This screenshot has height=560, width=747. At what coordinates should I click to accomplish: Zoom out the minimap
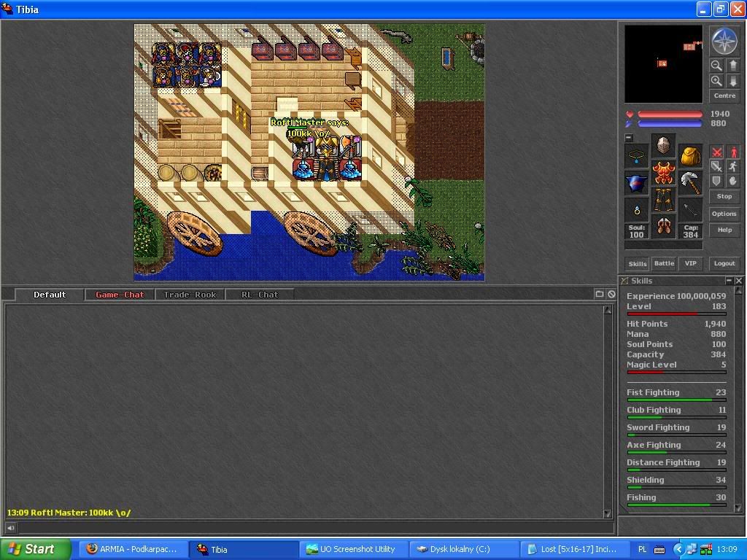716,66
